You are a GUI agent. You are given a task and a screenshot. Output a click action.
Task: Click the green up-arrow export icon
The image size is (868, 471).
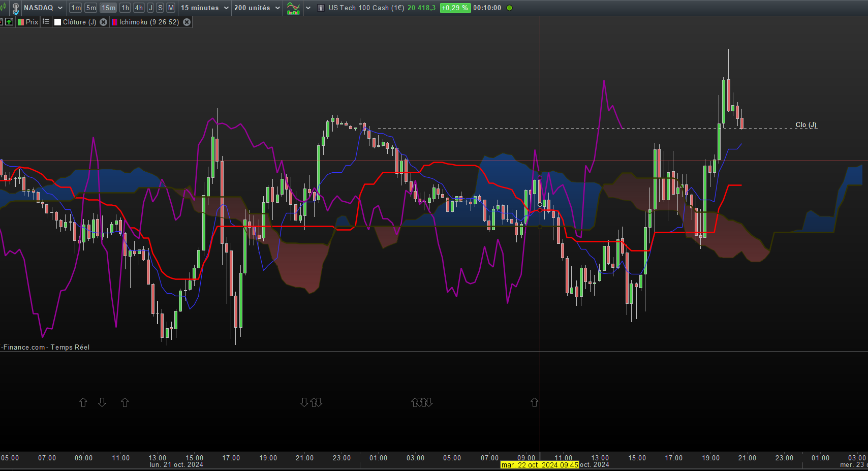click(9, 22)
